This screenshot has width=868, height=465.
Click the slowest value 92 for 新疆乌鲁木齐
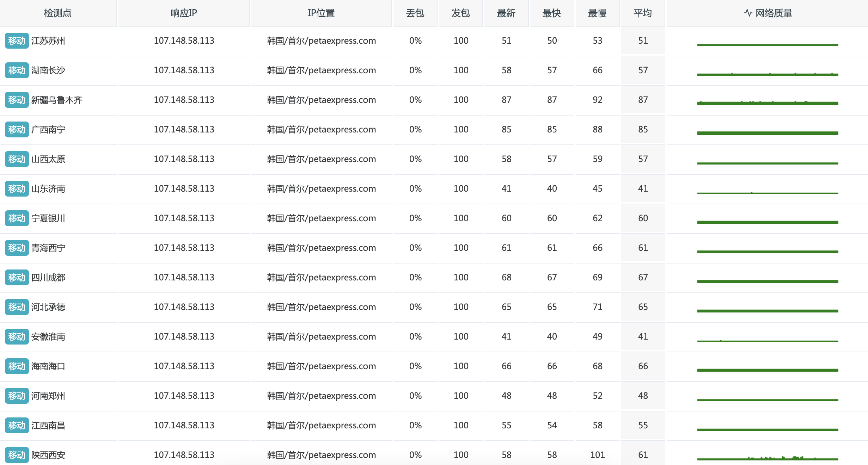pos(598,100)
